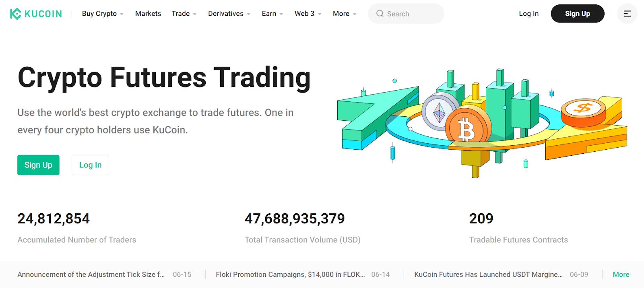This screenshot has width=644, height=299.
Task: Open the USDT Margined Futures announcement
Action: pyautogui.click(x=489, y=274)
